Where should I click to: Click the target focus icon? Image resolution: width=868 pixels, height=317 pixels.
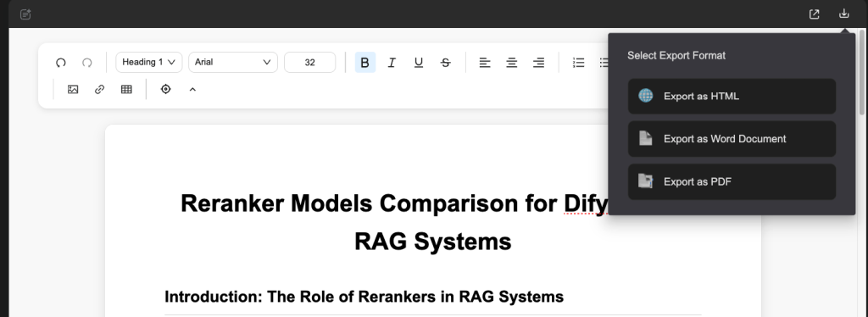(x=165, y=89)
